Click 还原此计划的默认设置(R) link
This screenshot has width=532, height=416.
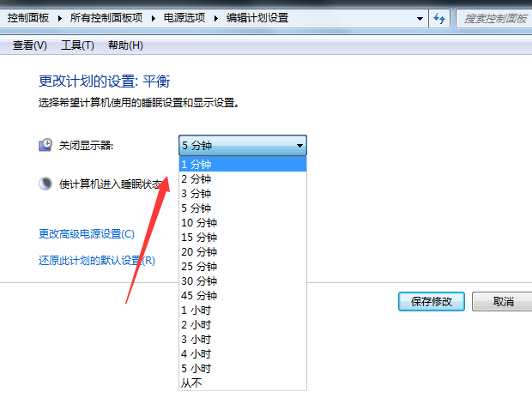tap(97, 261)
